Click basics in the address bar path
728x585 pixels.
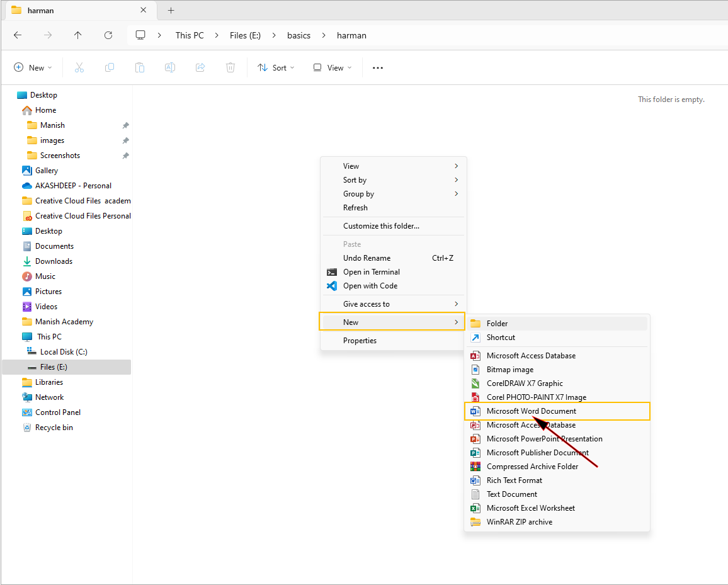[x=299, y=35]
